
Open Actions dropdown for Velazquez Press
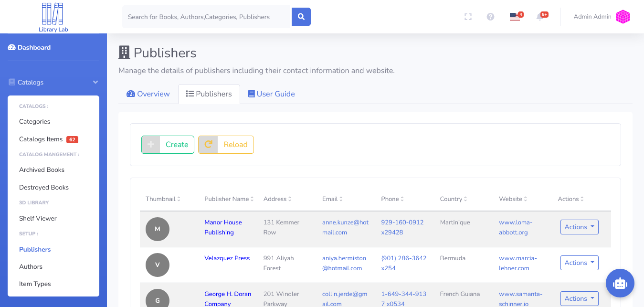pos(579,263)
